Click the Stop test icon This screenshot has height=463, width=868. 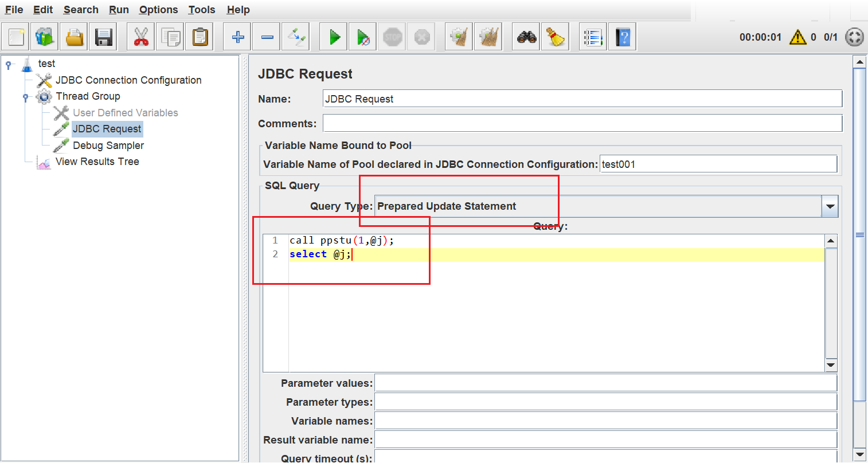pos(392,37)
